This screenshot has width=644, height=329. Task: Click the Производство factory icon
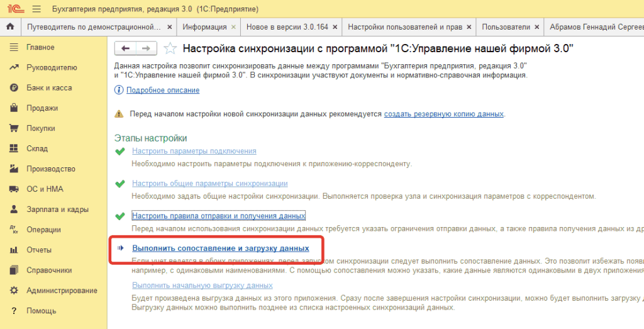14,169
